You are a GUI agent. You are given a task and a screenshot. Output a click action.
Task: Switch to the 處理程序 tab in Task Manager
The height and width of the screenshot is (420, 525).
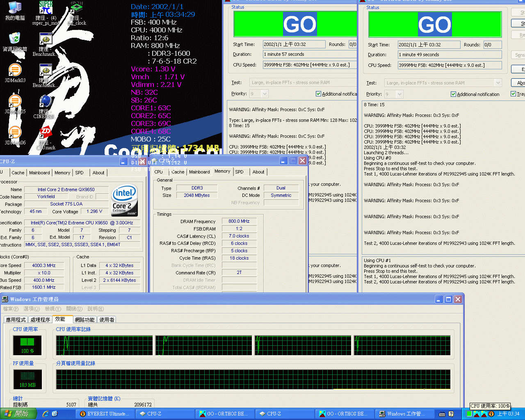(x=40, y=320)
